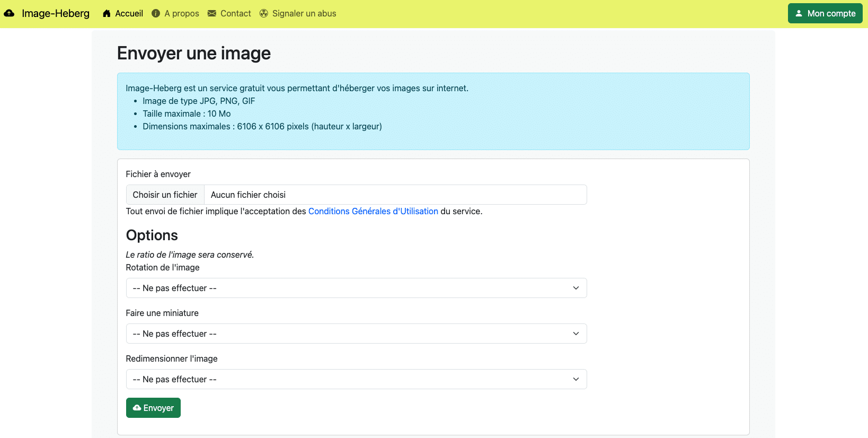Select the Signaler un abus nav item
The width and height of the screenshot is (868, 438).
tap(304, 13)
